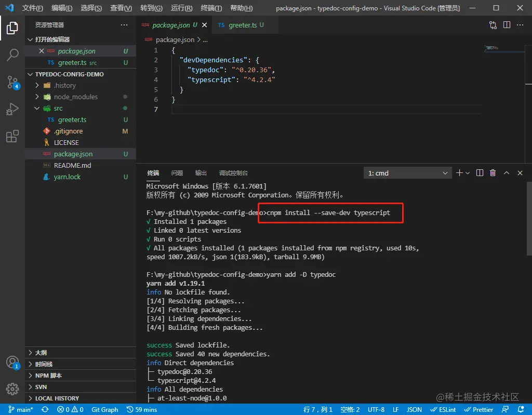Screen dimensions: 532x415
Task: Click the UTF-8 encoding status item
Action: click(376, 409)
